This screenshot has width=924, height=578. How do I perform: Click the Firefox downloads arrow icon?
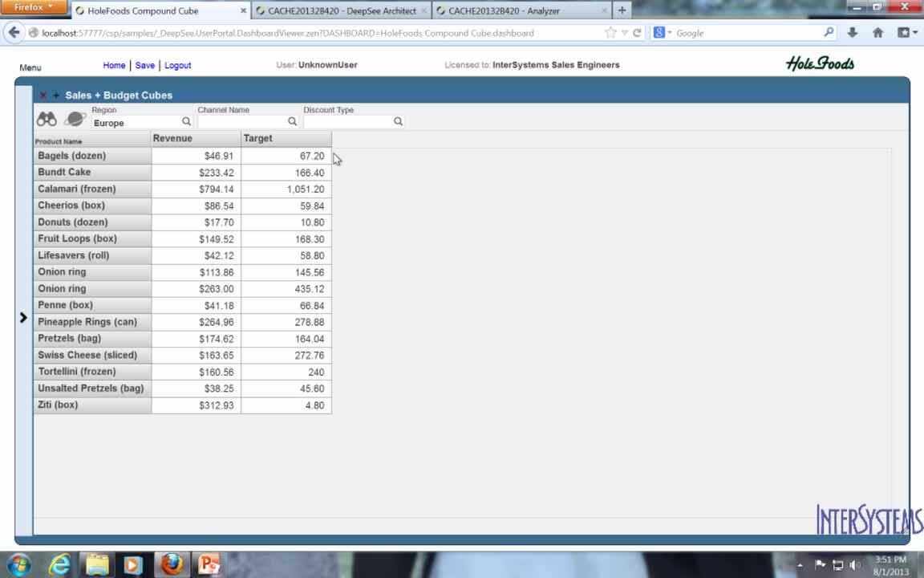point(852,33)
